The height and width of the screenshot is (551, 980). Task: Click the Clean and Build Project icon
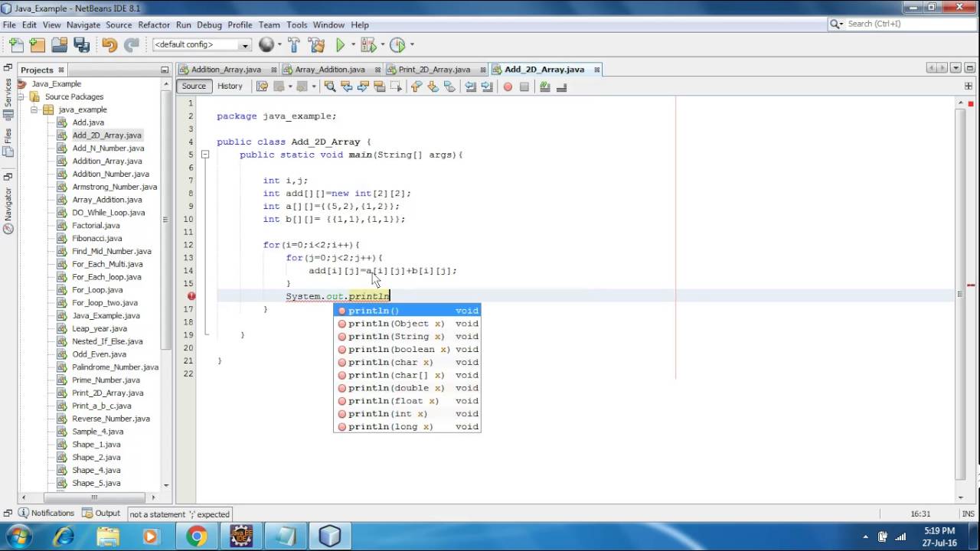click(x=315, y=45)
